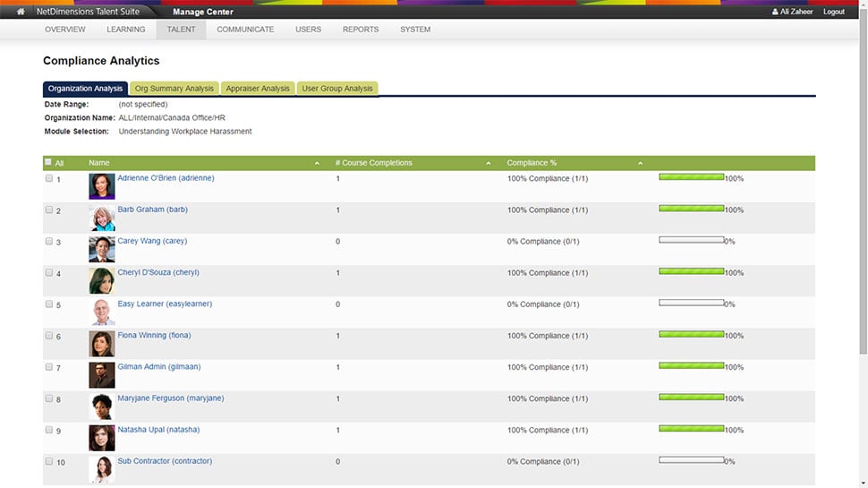Click Gilman Admin's photo thumbnail
868x488 pixels.
click(x=102, y=375)
